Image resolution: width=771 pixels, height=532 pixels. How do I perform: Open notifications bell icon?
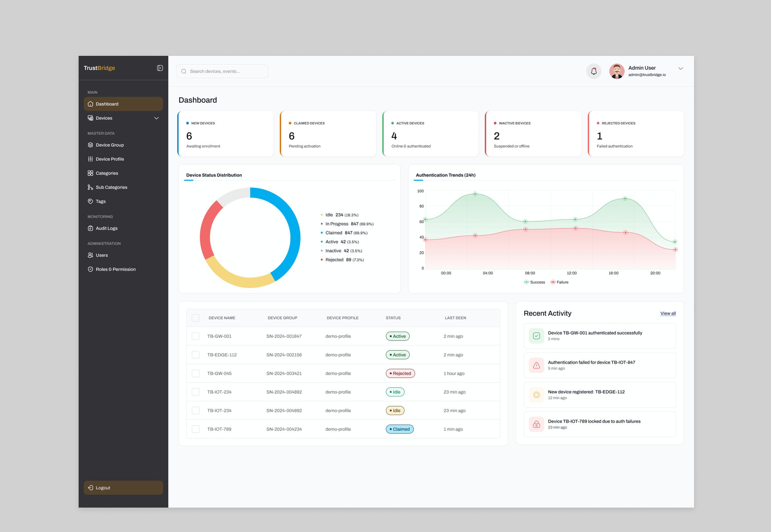593,71
